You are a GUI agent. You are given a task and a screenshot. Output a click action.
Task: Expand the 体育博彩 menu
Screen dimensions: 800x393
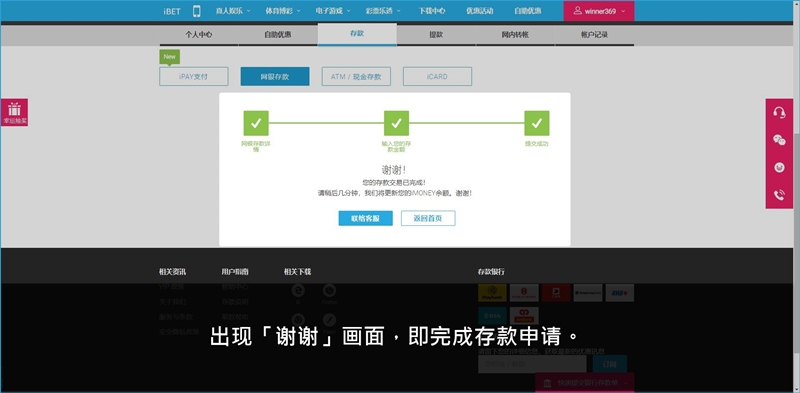click(x=283, y=11)
